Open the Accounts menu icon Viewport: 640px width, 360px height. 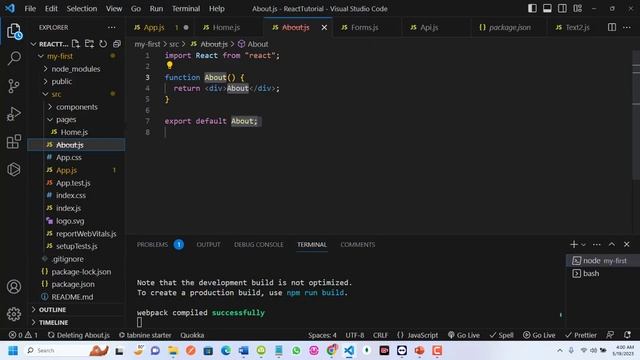point(14,287)
